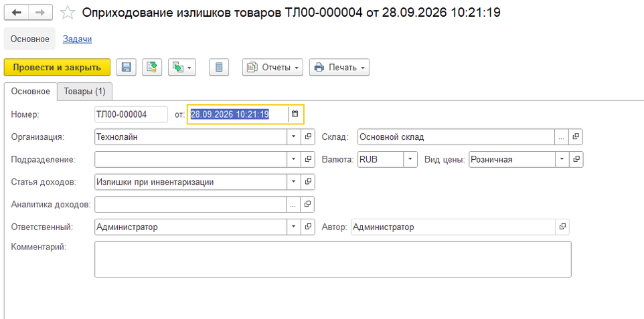Open the Технолайн organization card icon
Image resolution: width=644 pixels, height=319 pixels.
coord(308,137)
